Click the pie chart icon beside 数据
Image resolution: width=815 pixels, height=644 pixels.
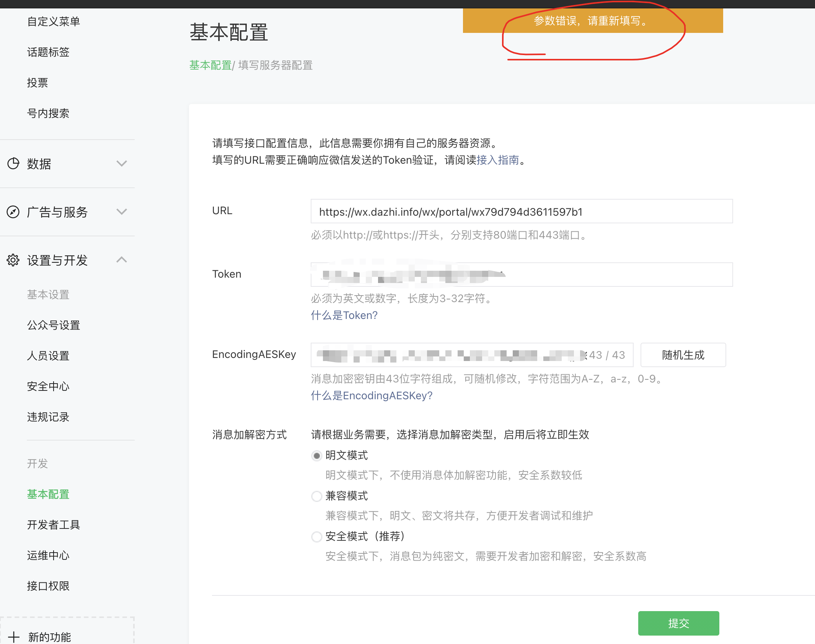(x=13, y=164)
